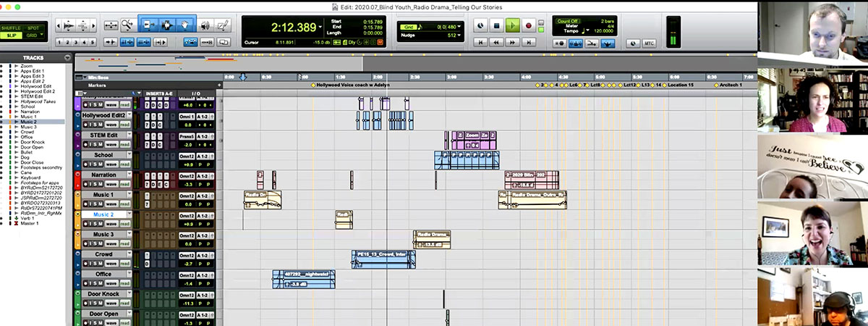Click the Return to Zero button
Image resolution: width=868 pixels, height=326 pixels.
[480, 43]
